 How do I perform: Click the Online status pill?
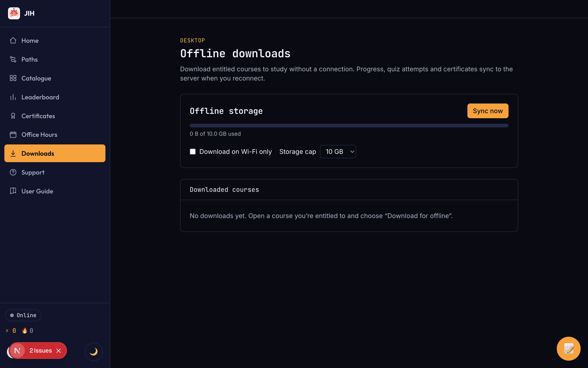coord(23,315)
